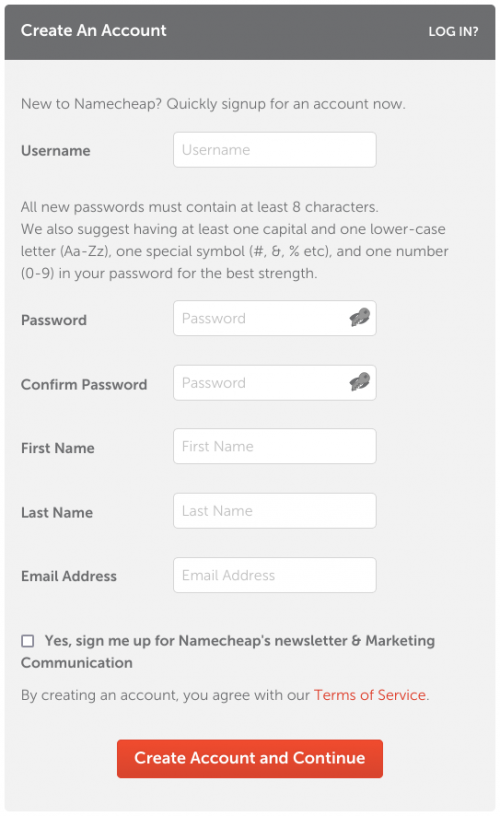Click the bold First Name label
500x816 pixels.
click(58, 448)
